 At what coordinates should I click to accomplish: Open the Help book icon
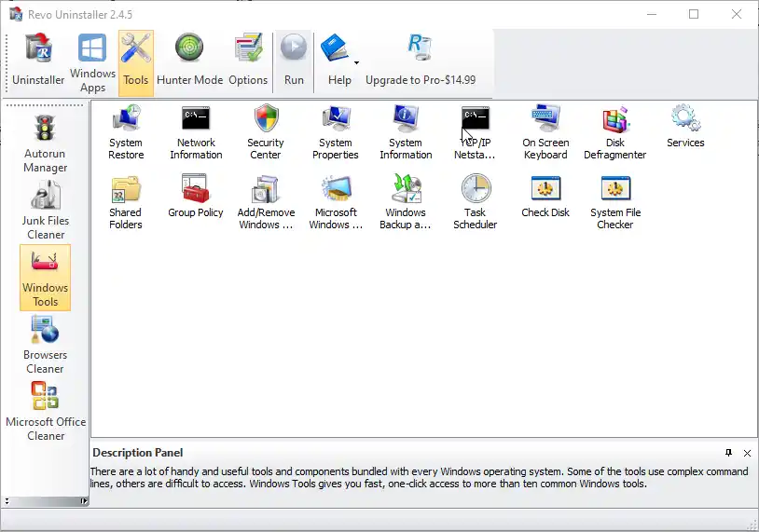coord(335,48)
